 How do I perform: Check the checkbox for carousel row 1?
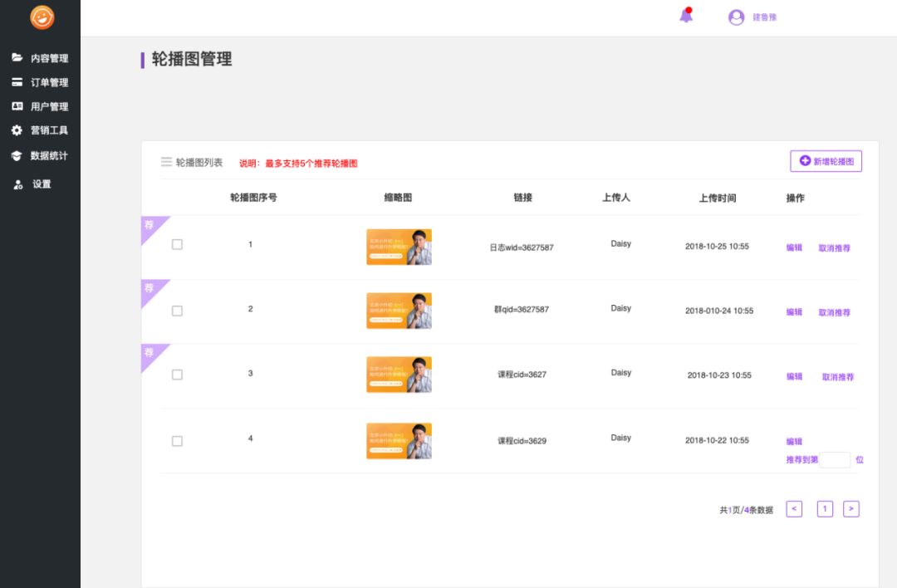tap(177, 244)
